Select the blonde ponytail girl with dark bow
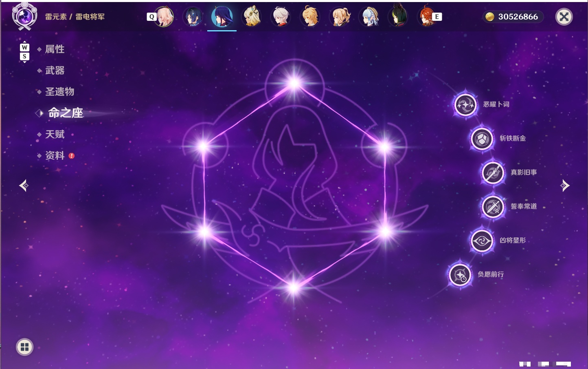Viewport: 588px width, 369px height. (x=340, y=17)
